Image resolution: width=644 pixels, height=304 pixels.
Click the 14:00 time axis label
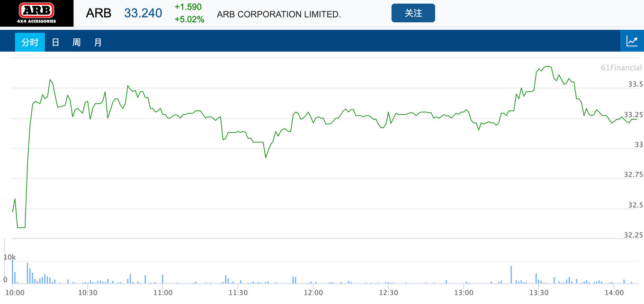pyautogui.click(x=614, y=293)
